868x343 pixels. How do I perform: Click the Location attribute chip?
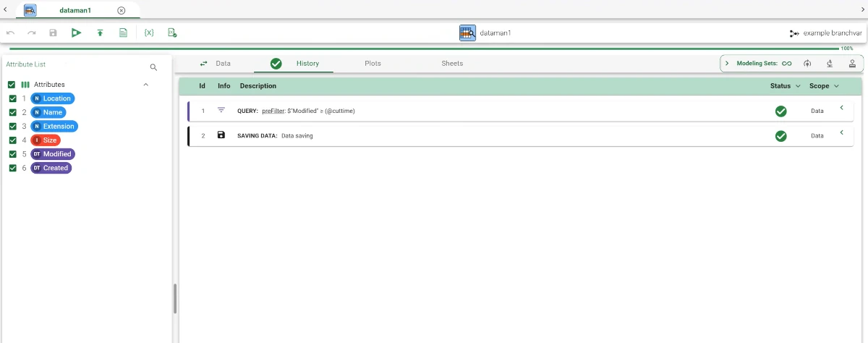tap(53, 98)
